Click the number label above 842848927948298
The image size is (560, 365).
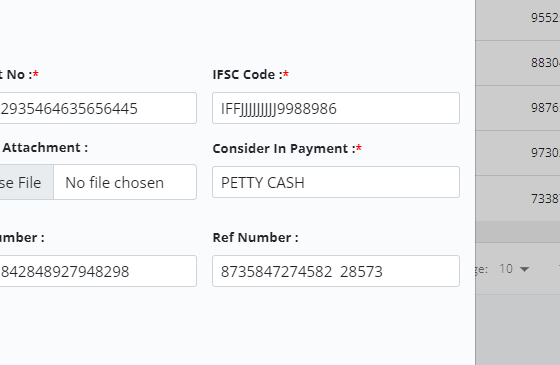22,238
